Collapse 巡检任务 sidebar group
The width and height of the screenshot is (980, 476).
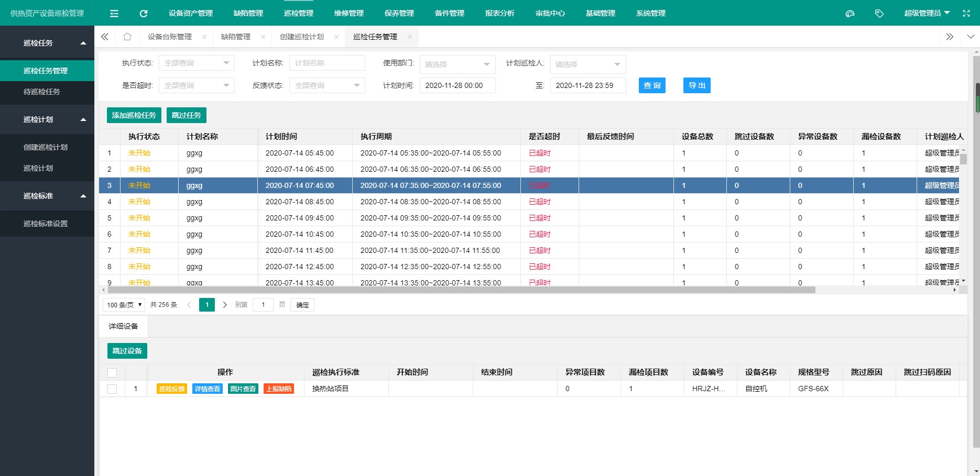[x=47, y=43]
